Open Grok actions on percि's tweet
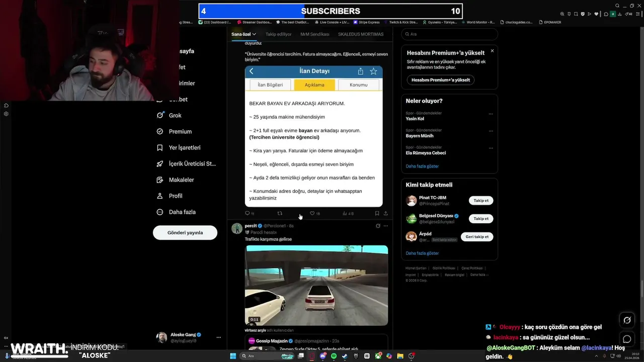This screenshot has height=362, width=644. point(378,226)
